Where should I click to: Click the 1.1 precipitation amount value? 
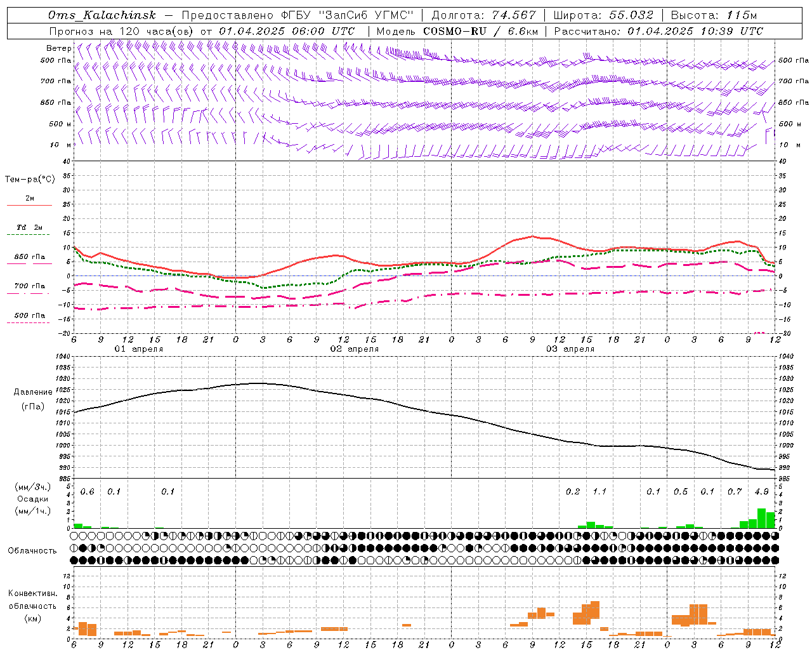click(x=599, y=491)
